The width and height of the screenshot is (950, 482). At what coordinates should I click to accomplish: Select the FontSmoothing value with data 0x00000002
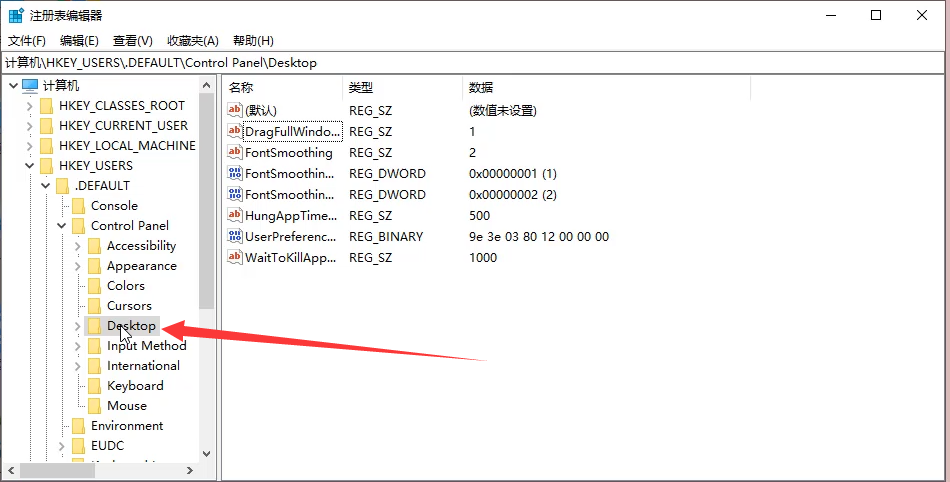[290, 194]
